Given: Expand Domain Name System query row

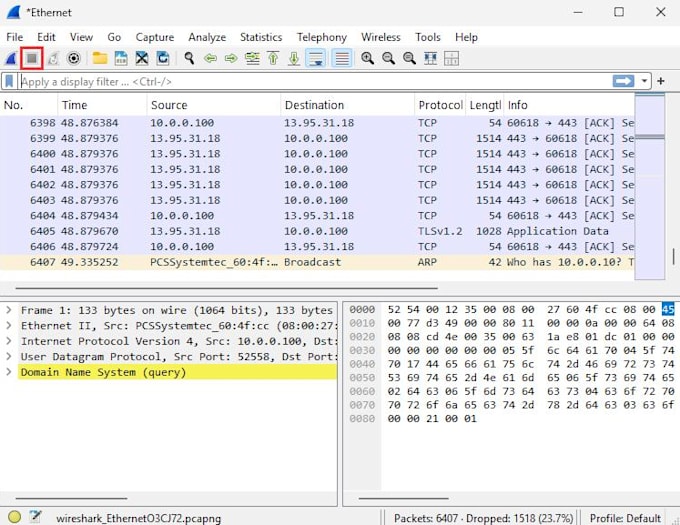Looking at the screenshot, I should pos(8,372).
